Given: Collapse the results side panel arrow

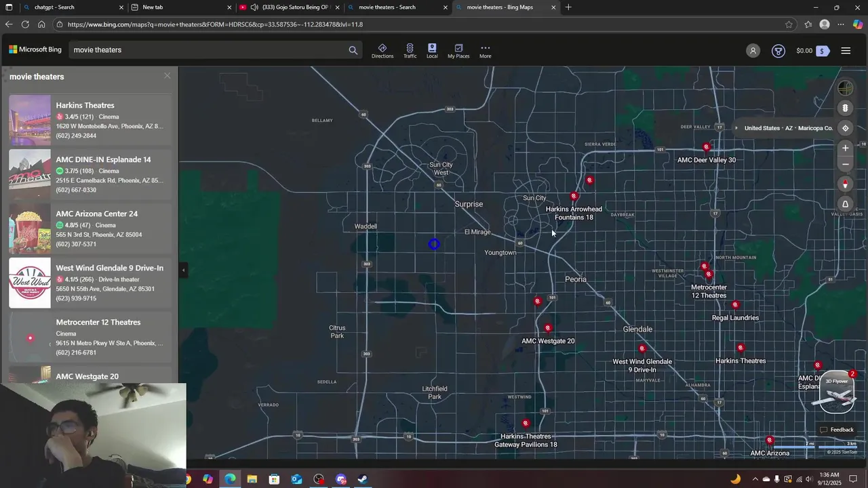Looking at the screenshot, I should pos(183,270).
